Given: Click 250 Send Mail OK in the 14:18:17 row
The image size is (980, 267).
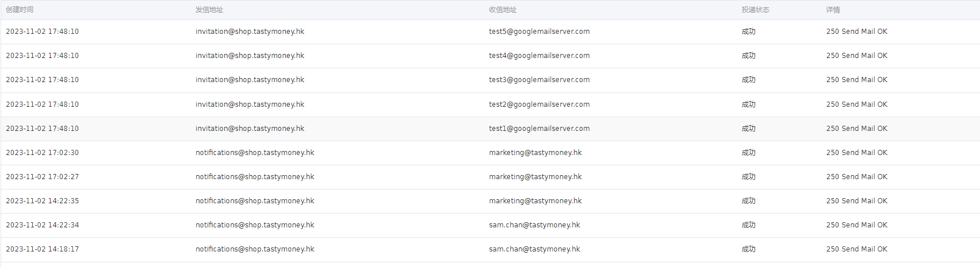Looking at the screenshot, I should click(x=857, y=249).
